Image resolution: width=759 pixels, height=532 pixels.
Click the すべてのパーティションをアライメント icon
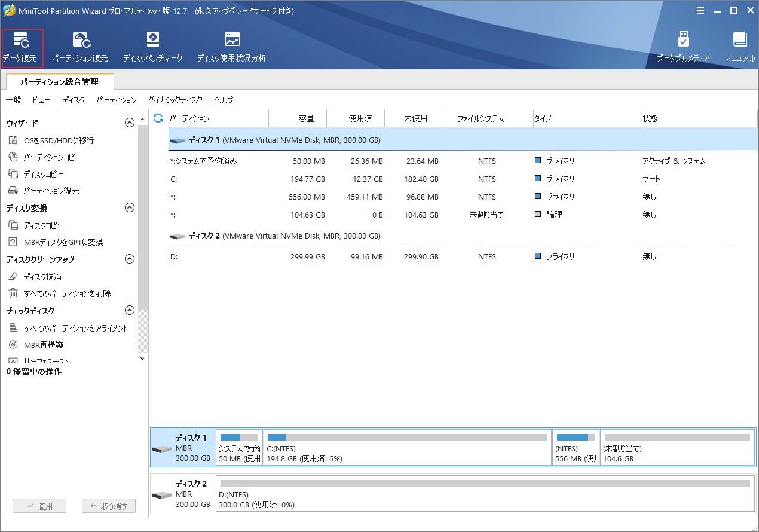click(13, 328)
